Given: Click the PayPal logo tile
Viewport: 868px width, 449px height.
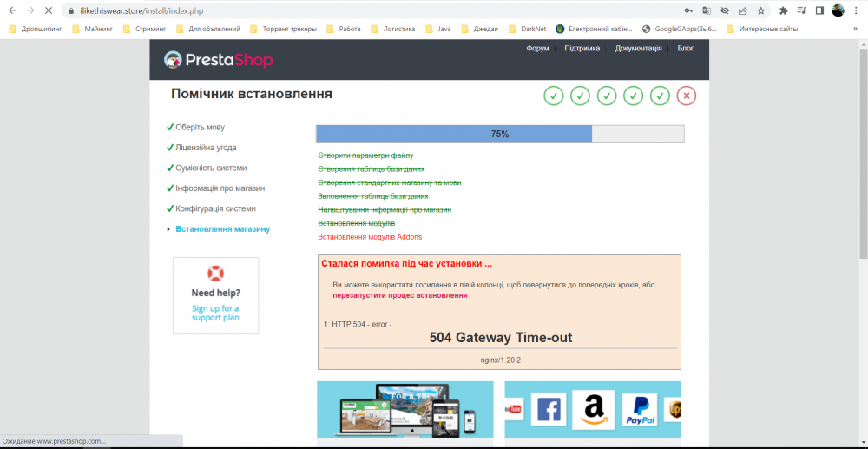Looking at the screenshot, I should point(640,410).
